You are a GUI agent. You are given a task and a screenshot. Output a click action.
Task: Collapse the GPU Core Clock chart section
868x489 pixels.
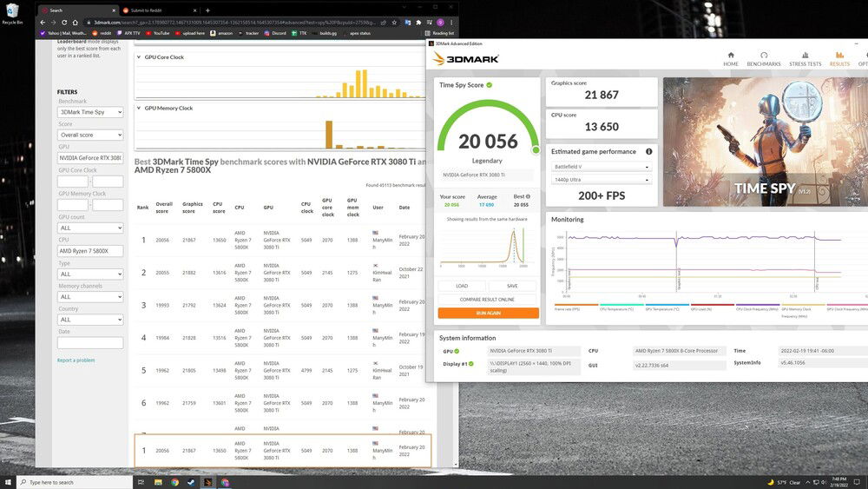click(x=139, y=57)
